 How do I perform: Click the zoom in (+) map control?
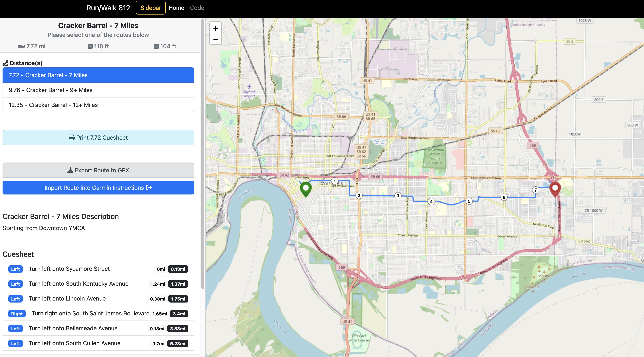(x=216, y=28)
